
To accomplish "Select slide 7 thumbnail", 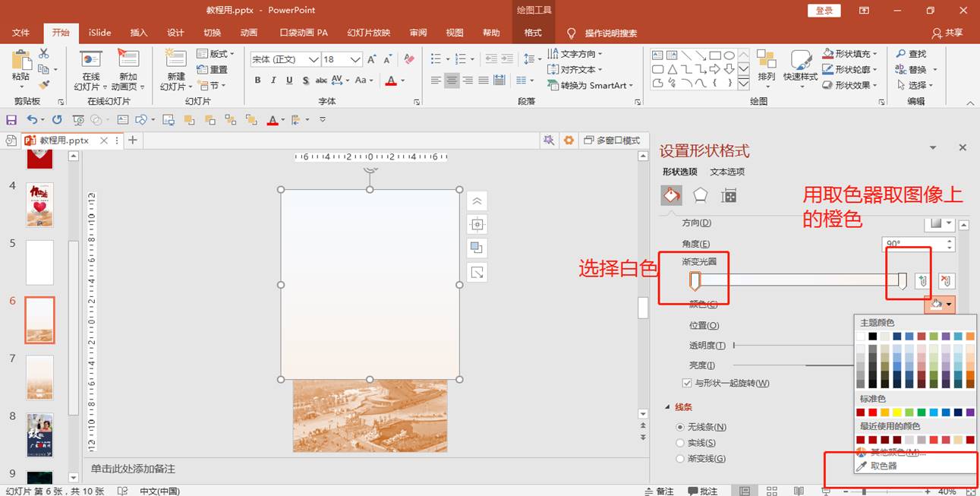I will 39,377.
